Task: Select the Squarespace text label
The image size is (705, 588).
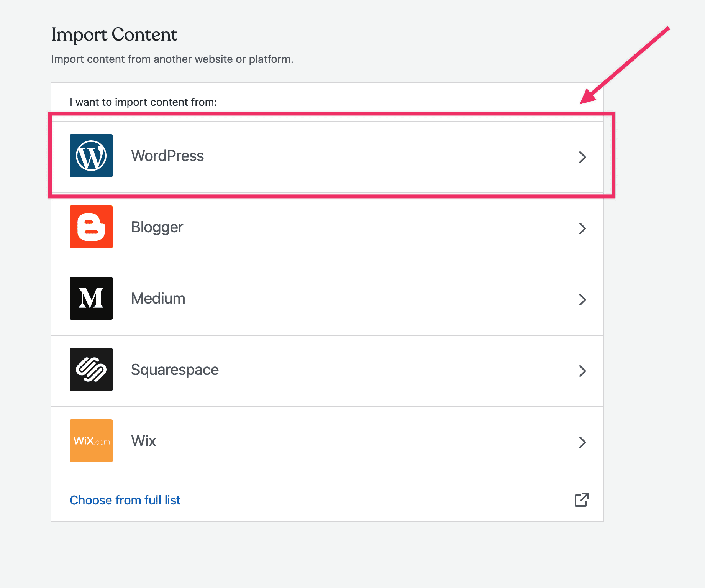Action: point(175,370)
